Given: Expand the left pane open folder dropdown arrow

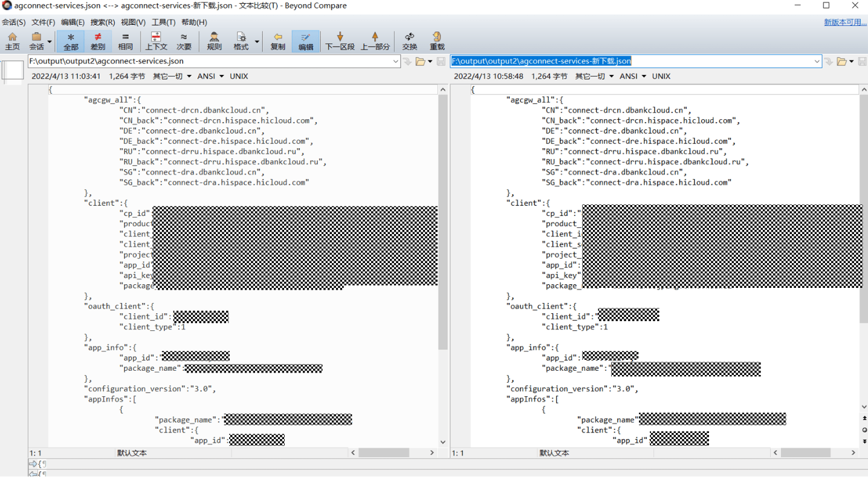Looking at the screenshot, I should click(x=430, y=61).
